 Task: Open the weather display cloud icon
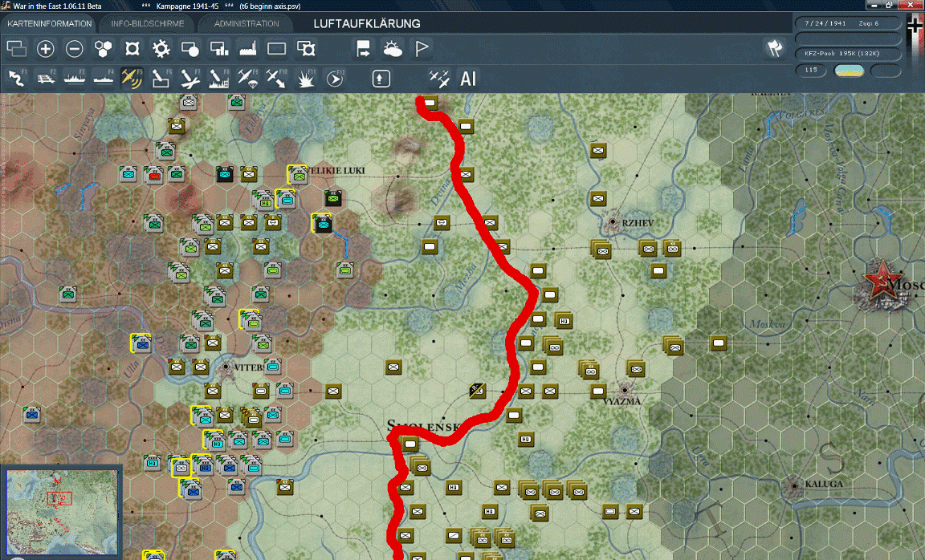point(393,49)
